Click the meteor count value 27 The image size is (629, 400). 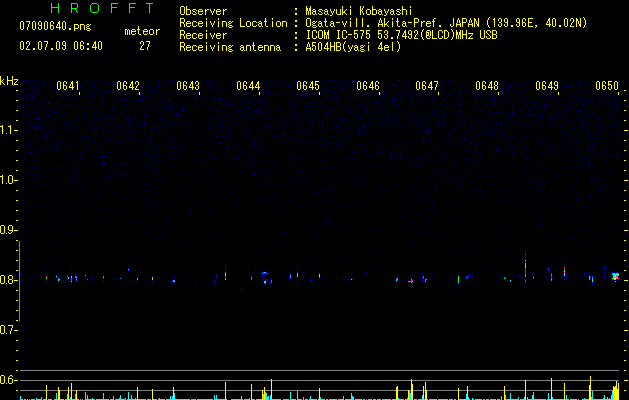(x=145, y=46)
